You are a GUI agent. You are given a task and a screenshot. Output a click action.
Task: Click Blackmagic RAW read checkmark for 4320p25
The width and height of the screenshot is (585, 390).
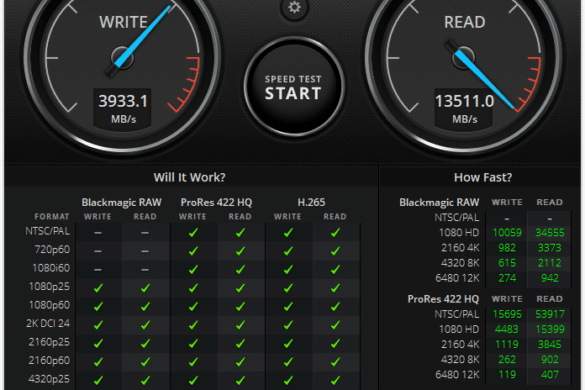[x=146, y=380]
